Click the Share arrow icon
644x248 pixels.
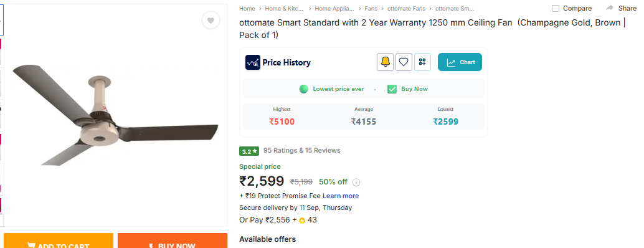(x=610, y=8)
